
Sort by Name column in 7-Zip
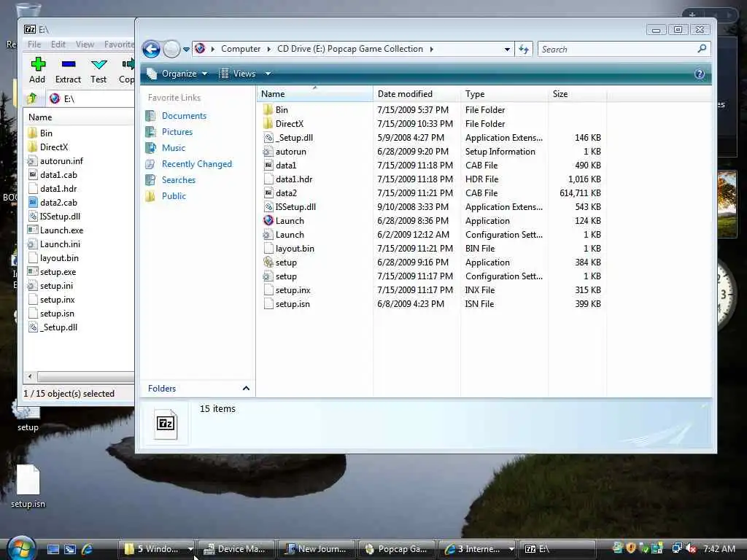[x=79, y=117]
